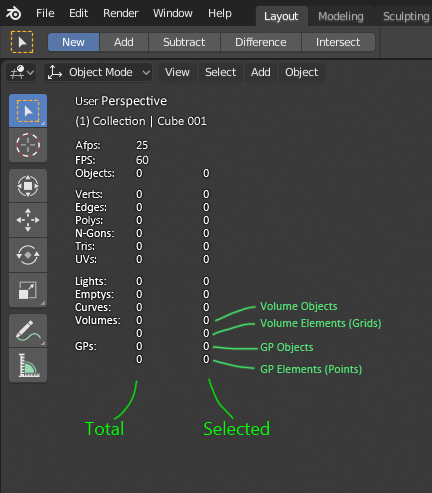
Task: Click the FPS: statistic label
Action: point(85,160)
